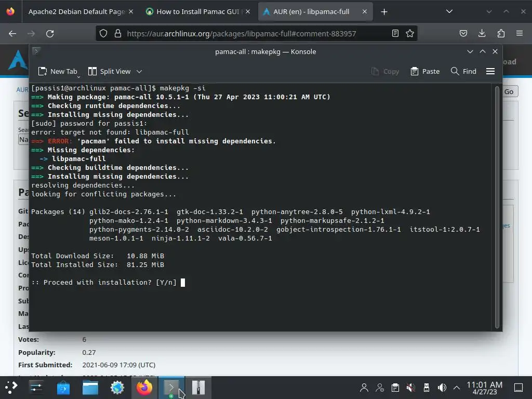Click the Konsole Copy button

tap(385, 71)
